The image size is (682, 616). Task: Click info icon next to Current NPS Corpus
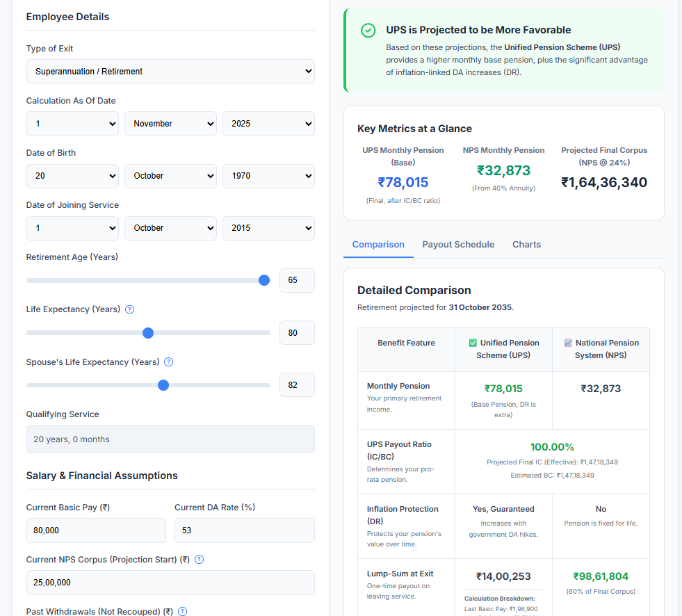[x=199, y=560]
